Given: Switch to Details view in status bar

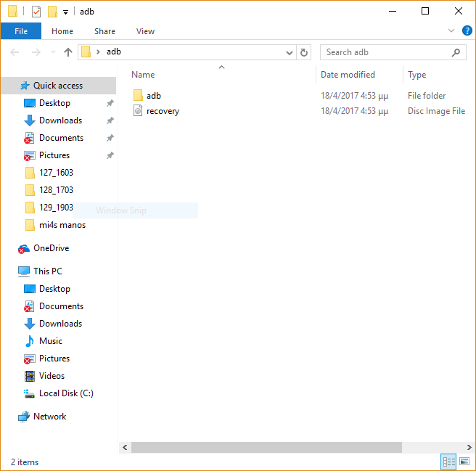Looking at the screenshot, I should 448,462.
